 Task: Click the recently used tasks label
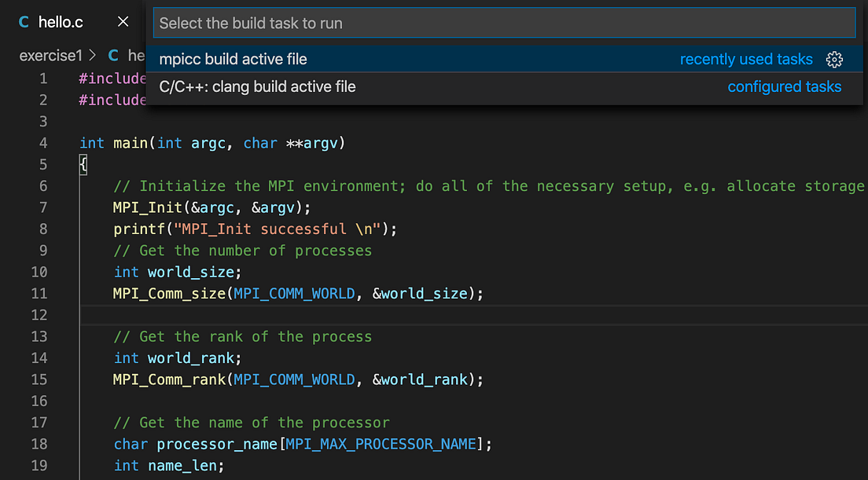[x=745, y=59]
